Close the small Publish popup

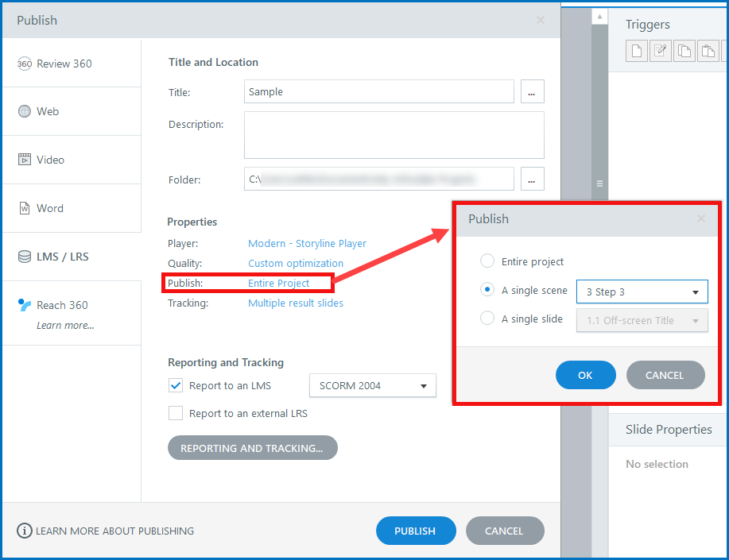pyautogui.click(x=701, y=218)
